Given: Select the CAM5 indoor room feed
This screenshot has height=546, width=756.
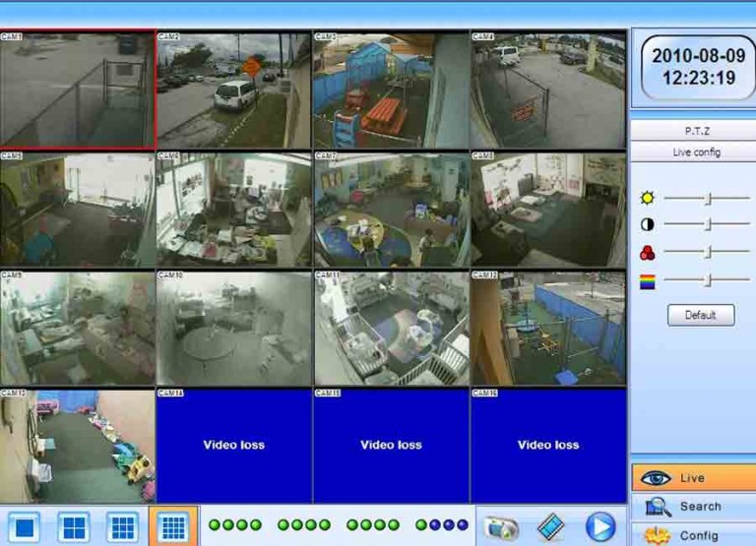Looking at the screenshot, I should point(77,210).
